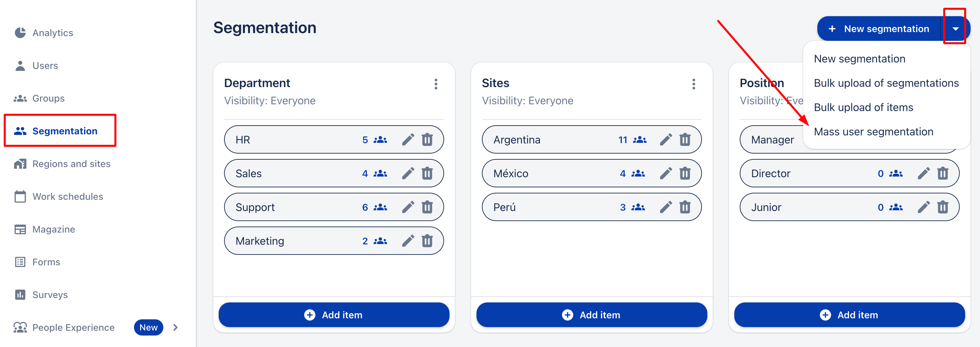
Task: Click the New segmentation button
Action: point(879,29)
